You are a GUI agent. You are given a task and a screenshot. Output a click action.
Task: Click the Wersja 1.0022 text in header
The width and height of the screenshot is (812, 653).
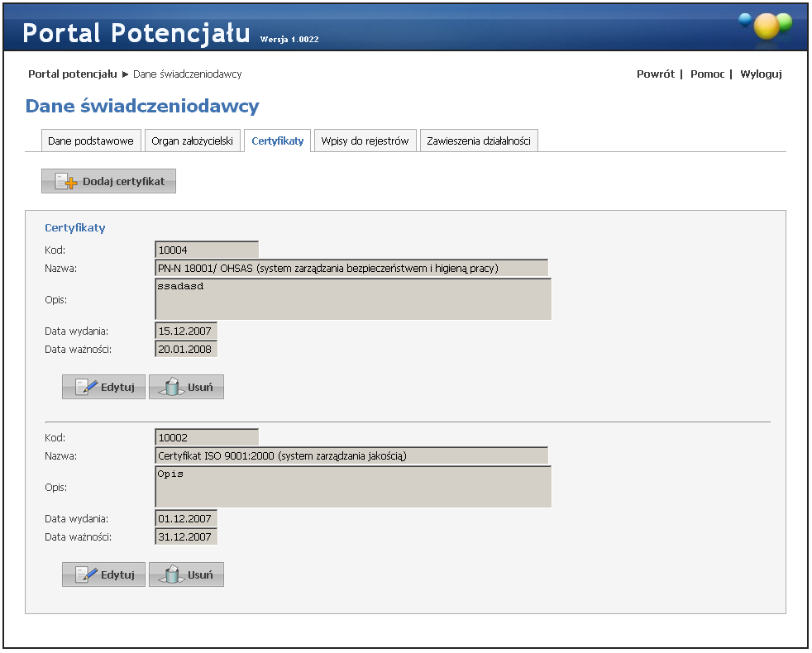pyautogui.click(x=289, y=40)
